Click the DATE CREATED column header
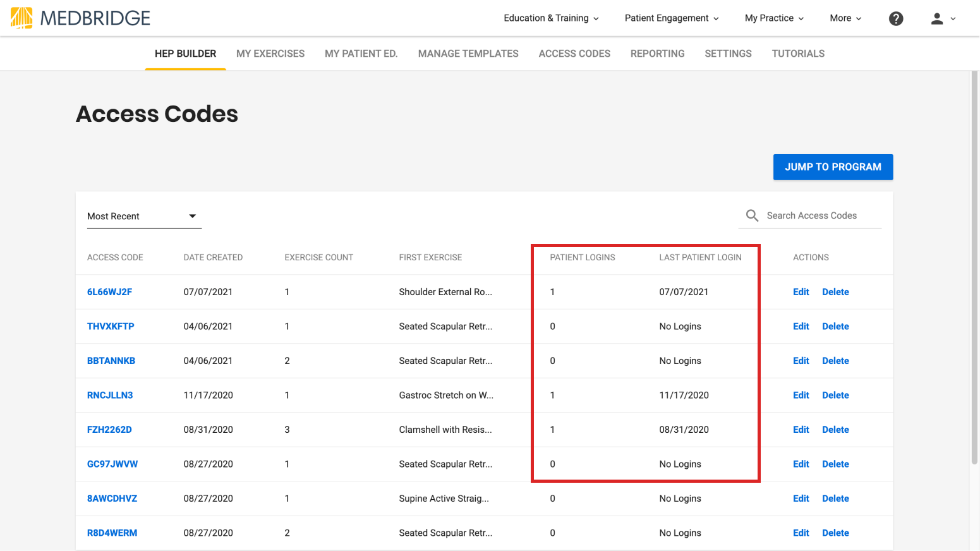Screen dimensions: 980x551 coord(213,258)
